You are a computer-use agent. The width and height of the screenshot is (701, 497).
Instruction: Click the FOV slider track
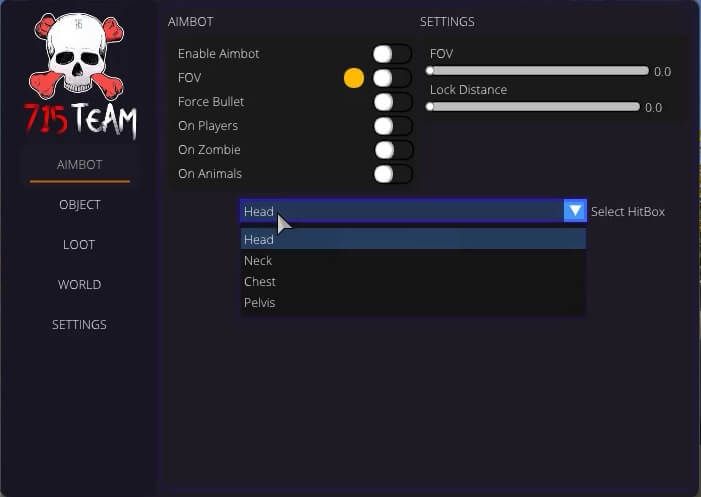coord(537,71)
